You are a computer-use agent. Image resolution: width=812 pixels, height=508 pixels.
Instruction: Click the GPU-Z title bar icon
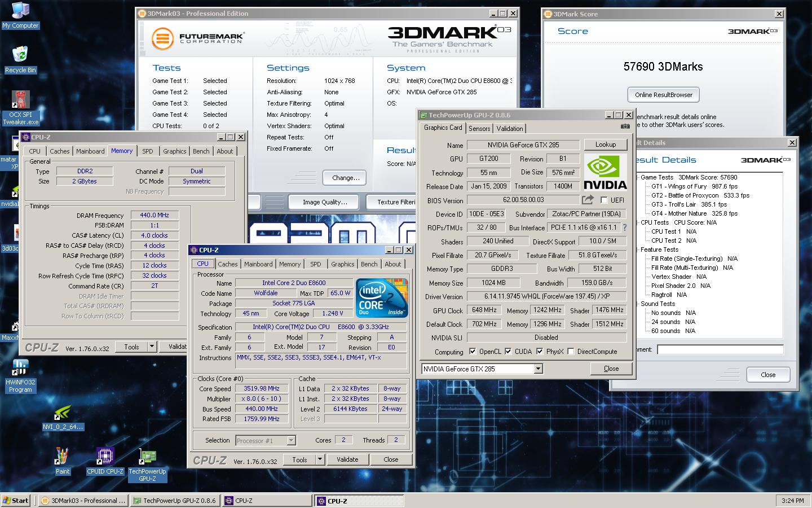tap(423, 115)
